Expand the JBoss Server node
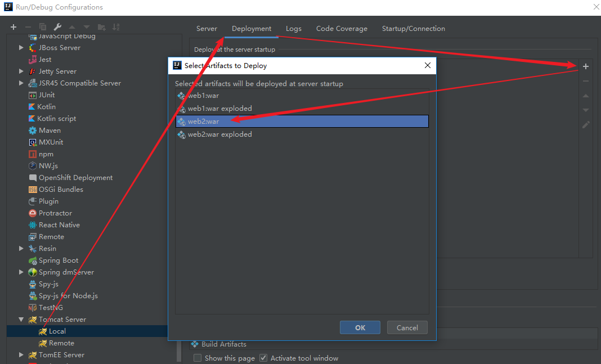This screenshot has width=601, height=364. (x=21, y=47)
